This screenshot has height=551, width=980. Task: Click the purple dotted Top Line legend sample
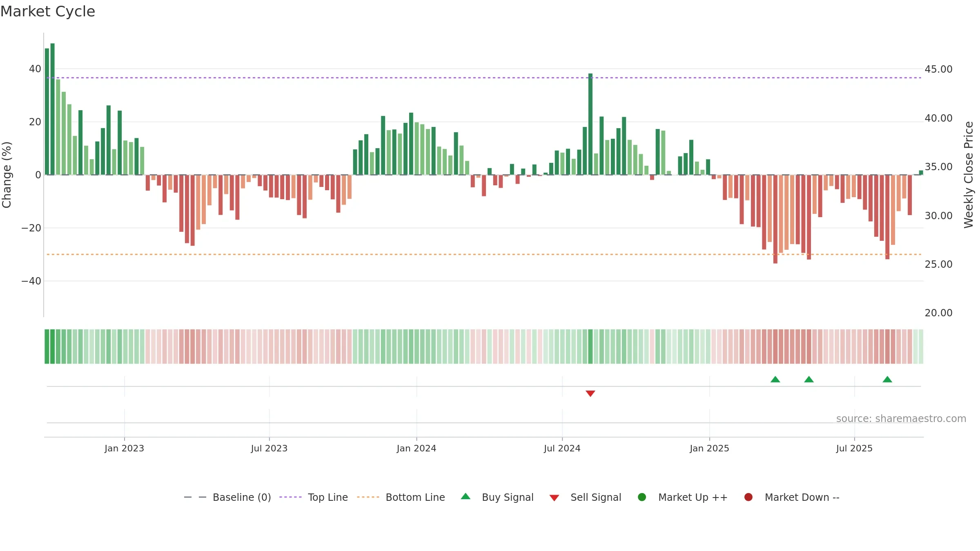pos(290,497)
